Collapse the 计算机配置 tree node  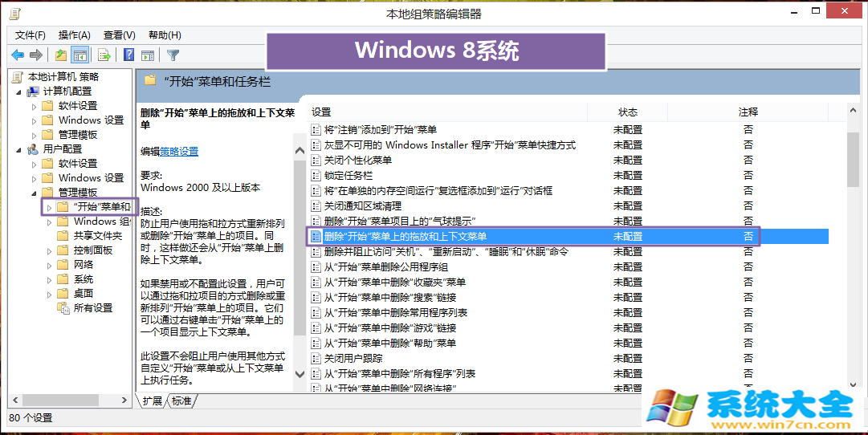(18, 91)
